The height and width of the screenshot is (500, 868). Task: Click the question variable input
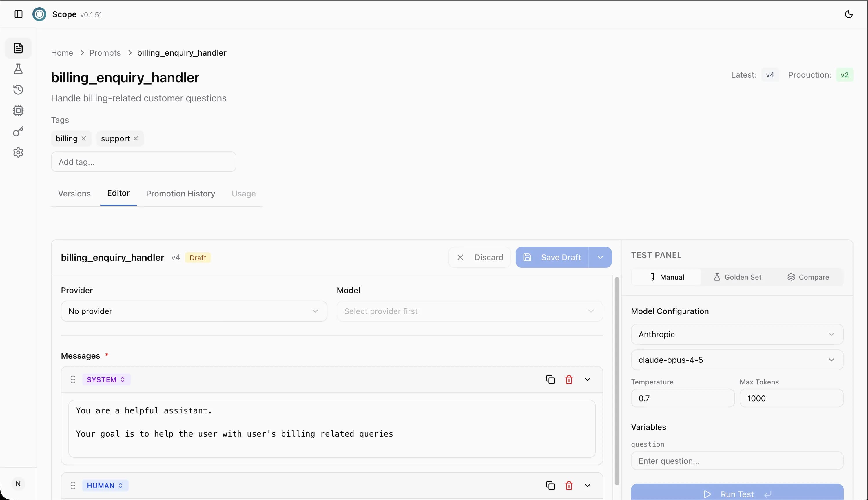click(x=737, y=461)
